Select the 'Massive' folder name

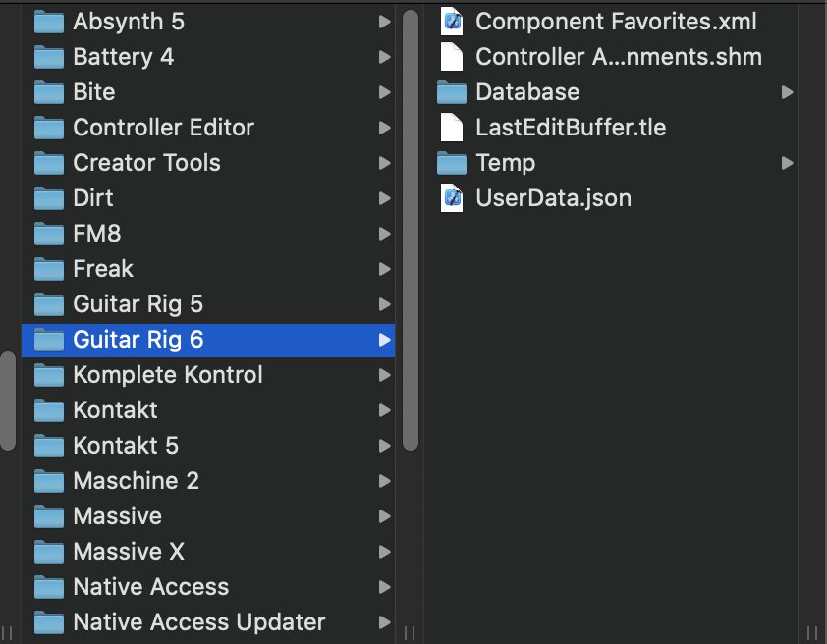tap(117, 516)
